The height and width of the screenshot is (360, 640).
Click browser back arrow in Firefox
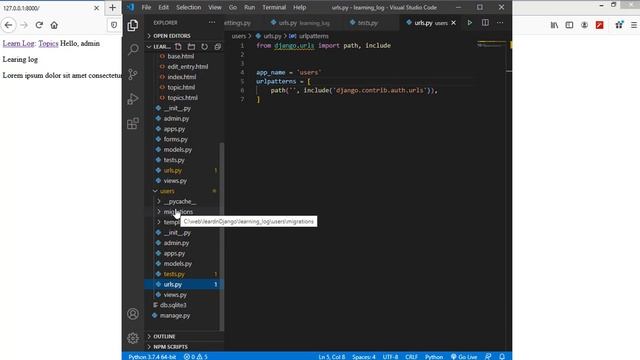click(x=9, y=25)
